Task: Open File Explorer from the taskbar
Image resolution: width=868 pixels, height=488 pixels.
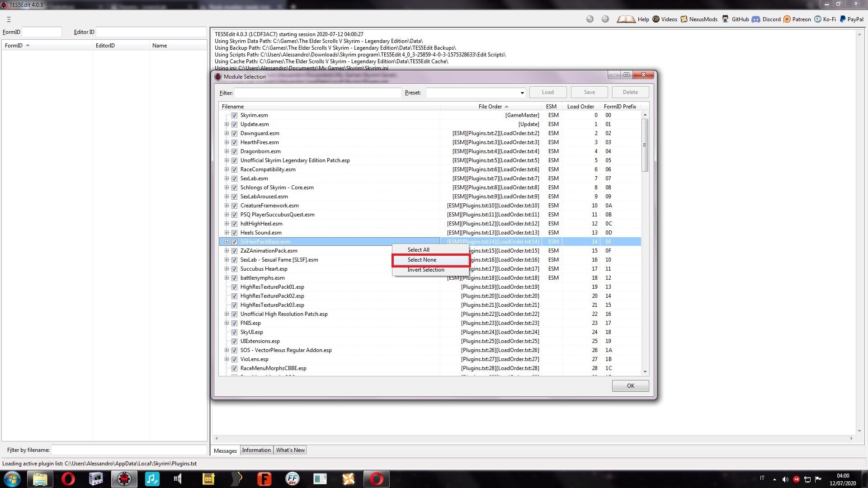Action: tap(40, 479)
